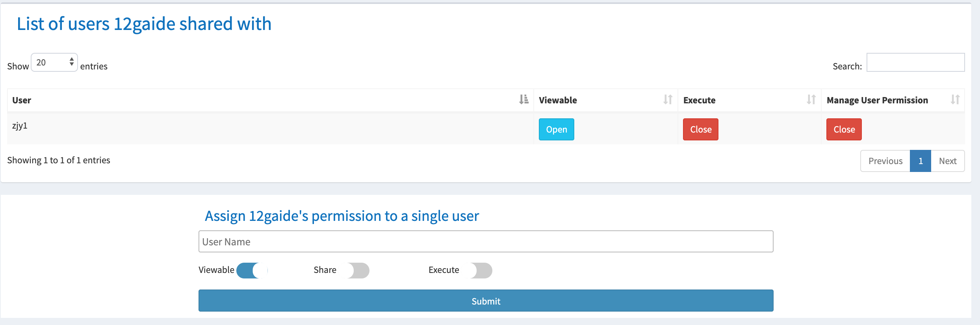Go to page 1 in pagination
The image size is (980, 325).
pos(921,161)
